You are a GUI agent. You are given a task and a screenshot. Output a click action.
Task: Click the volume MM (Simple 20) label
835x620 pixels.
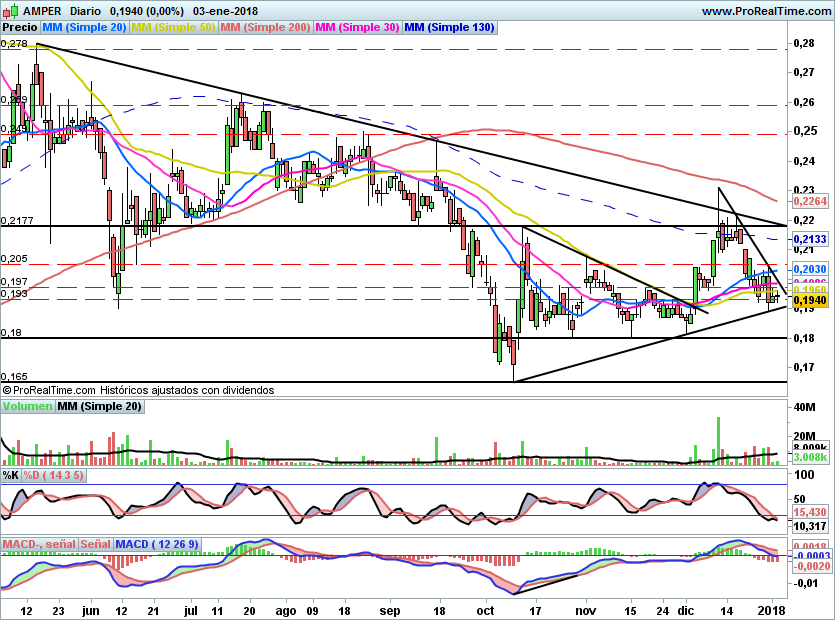point(99,407)
